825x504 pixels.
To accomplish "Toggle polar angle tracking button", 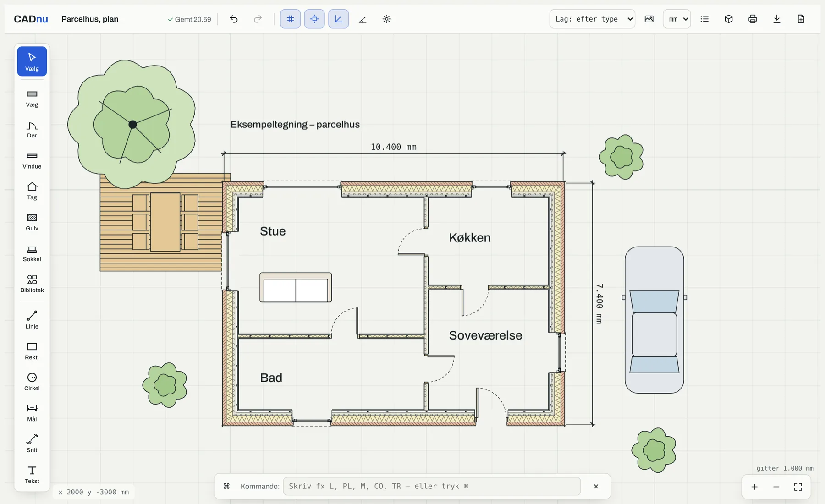I will click(x=363, y=19).
